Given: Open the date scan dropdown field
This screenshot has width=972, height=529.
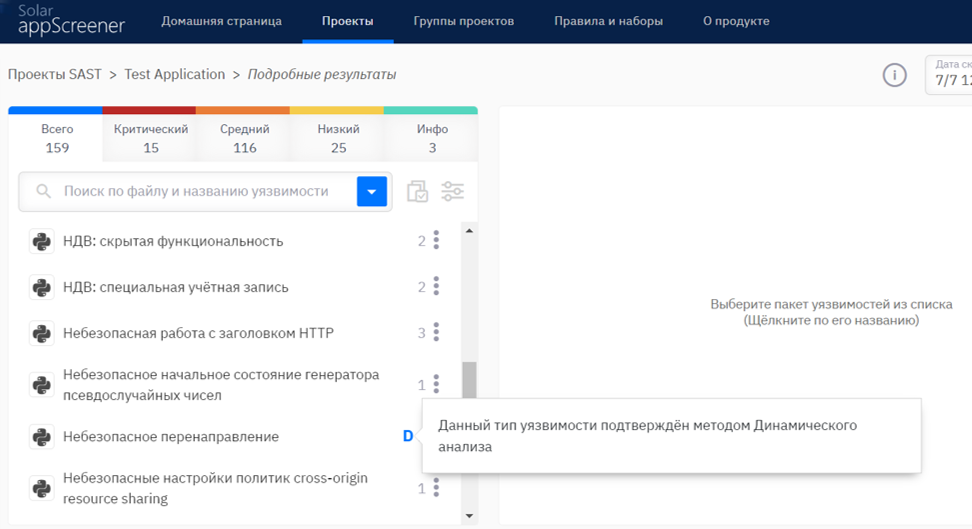Looking at the screenshot, I should [950, 74].
